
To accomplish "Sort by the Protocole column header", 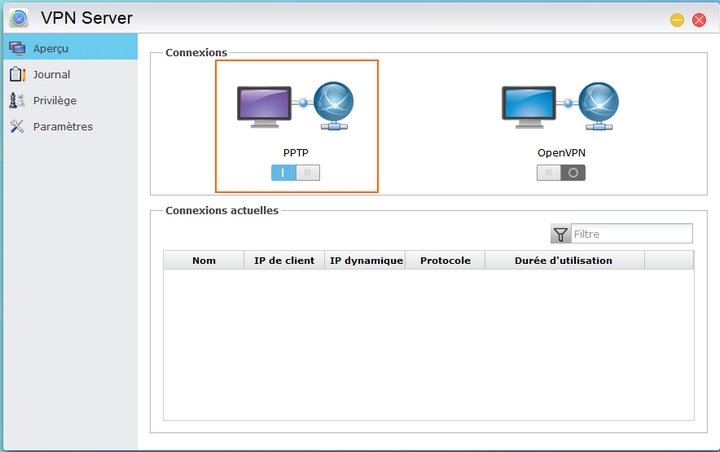I will [x=445, y=260].
